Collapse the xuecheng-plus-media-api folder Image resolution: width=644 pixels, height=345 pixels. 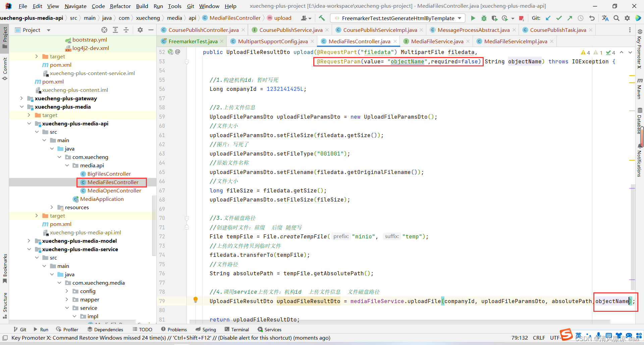[x=29, y=123]
